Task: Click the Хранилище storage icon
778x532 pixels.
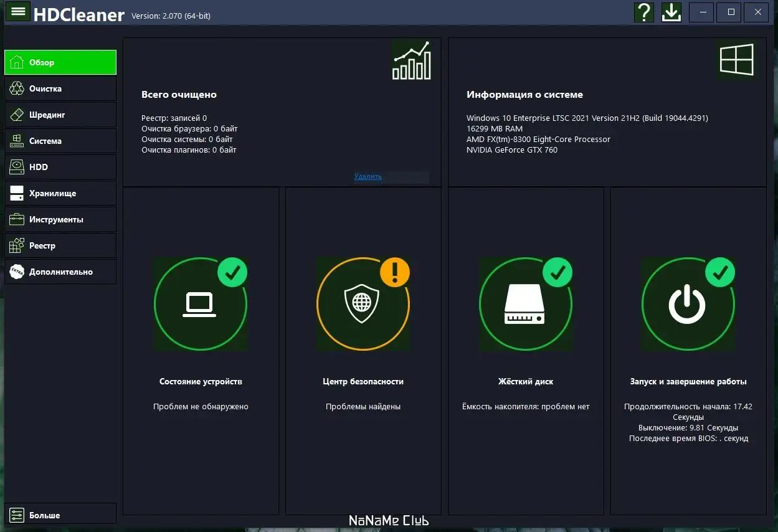Action: click(x=17, y=193)
